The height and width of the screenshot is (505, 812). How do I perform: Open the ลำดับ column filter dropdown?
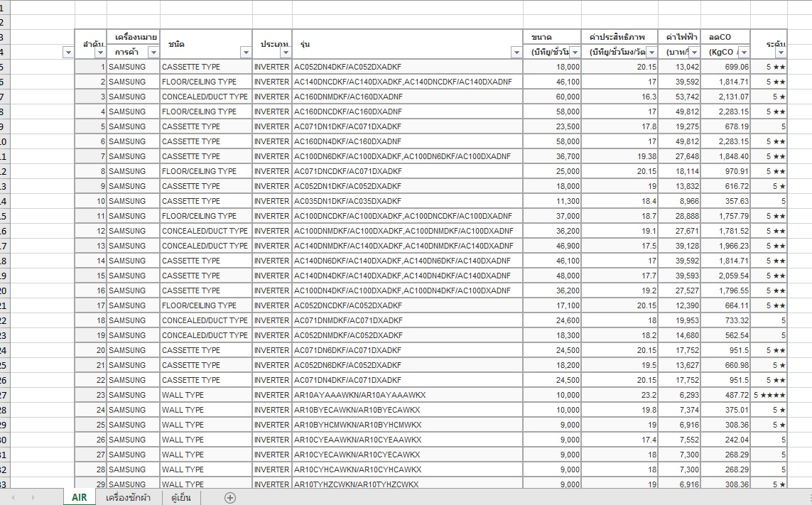100,53
